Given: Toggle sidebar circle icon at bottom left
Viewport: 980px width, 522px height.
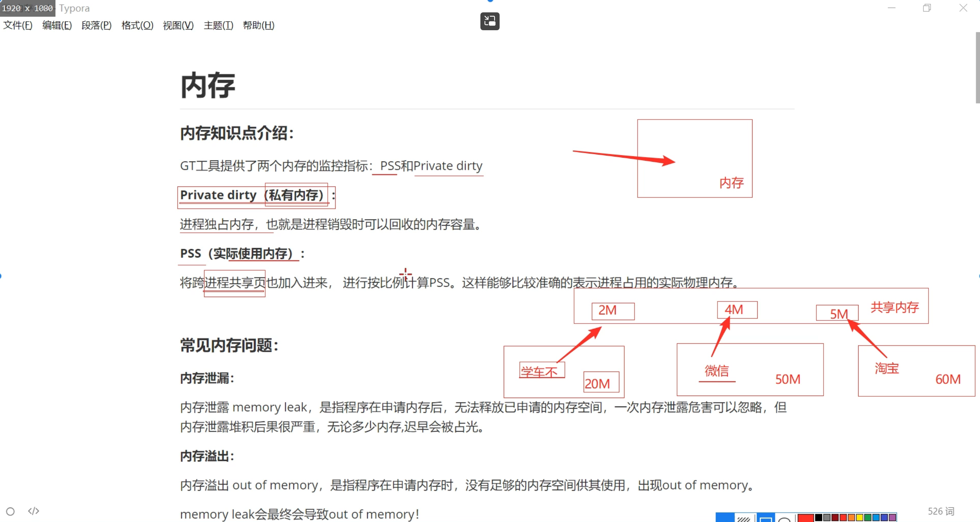Looking at the screenshot, I should 10,511.
